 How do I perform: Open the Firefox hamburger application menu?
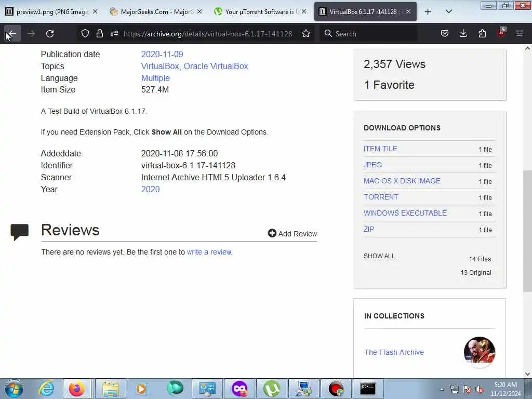click(x=520, y=33)
